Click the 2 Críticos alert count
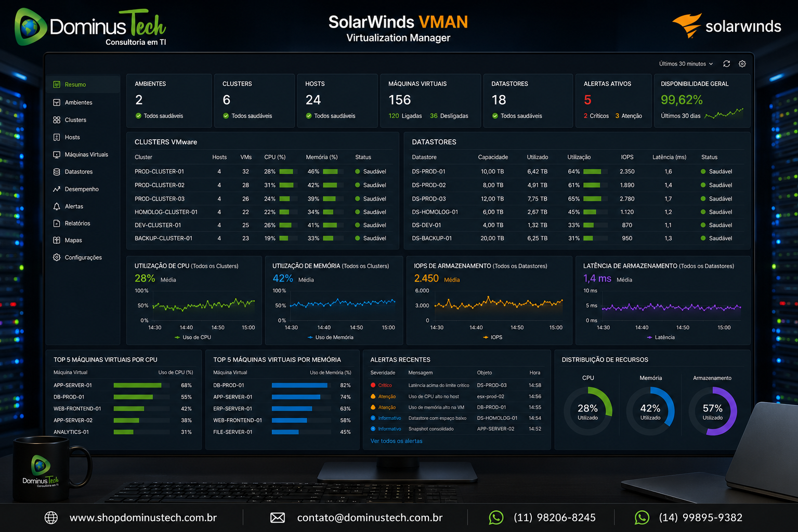The height and width of the screenshot is (532, 798). pyautogui.click(x=596, y=116)
